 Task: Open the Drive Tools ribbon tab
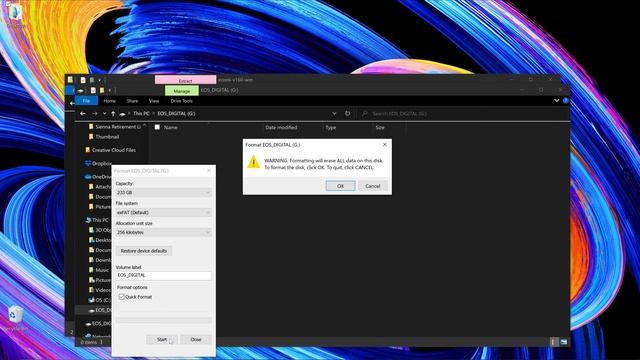coord(181,101)
